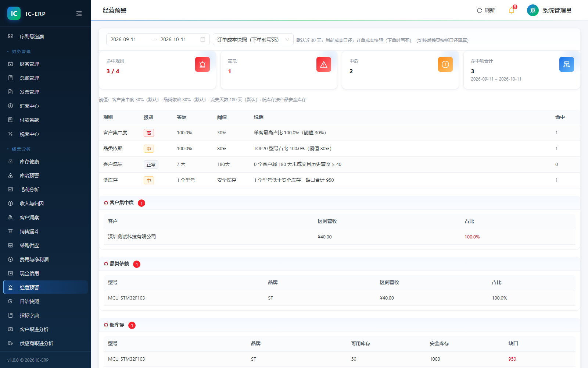This screenshot has width=588, height=368.
Task: Open 序列号追溯 in sidebar
Action: point(45,36)
